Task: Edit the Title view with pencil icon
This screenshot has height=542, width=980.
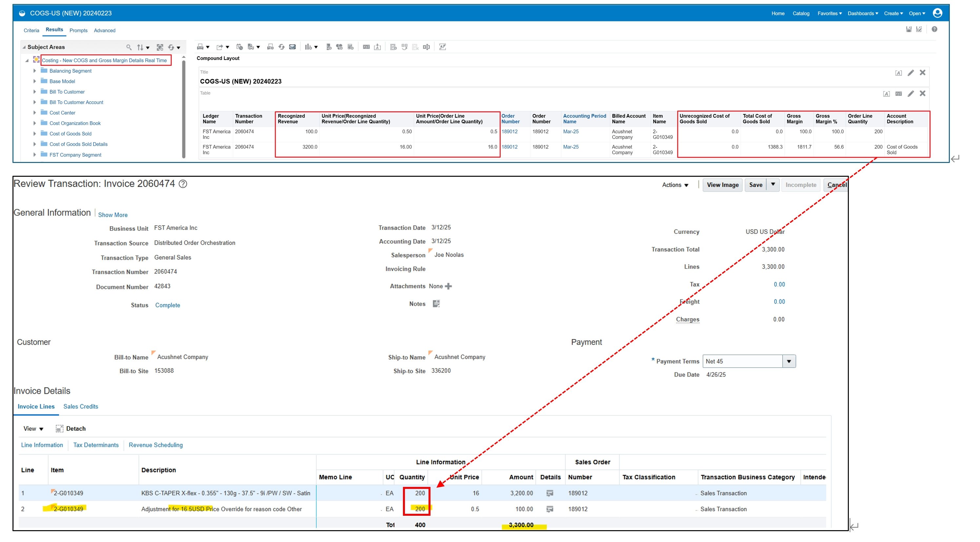Action: [910, 73]
